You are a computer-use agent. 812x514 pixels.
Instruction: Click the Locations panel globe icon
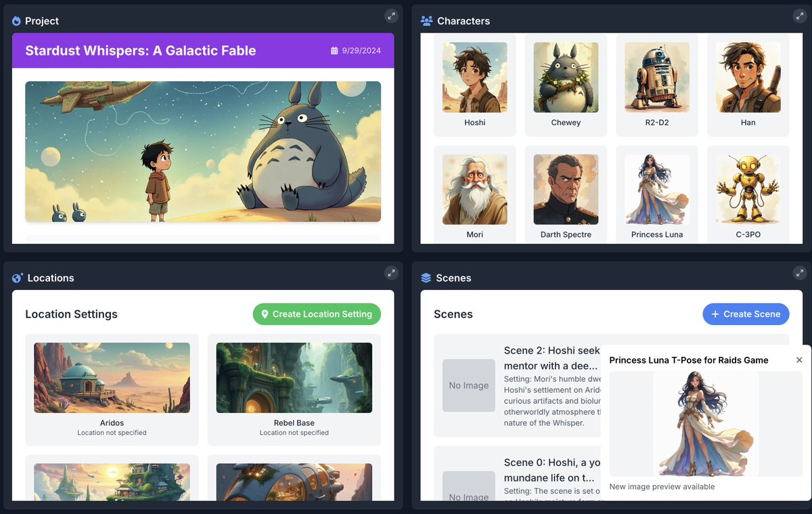pos(18,278)
